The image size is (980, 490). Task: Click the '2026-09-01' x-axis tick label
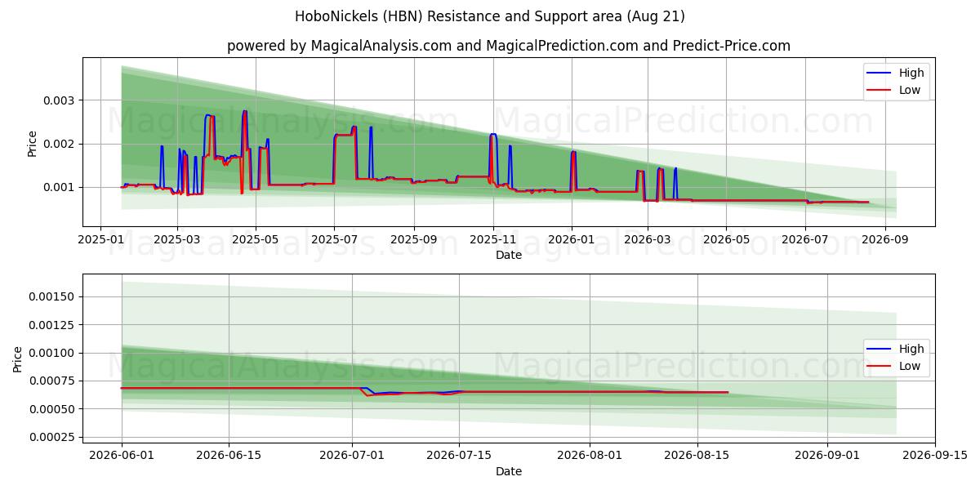[827, 456]
